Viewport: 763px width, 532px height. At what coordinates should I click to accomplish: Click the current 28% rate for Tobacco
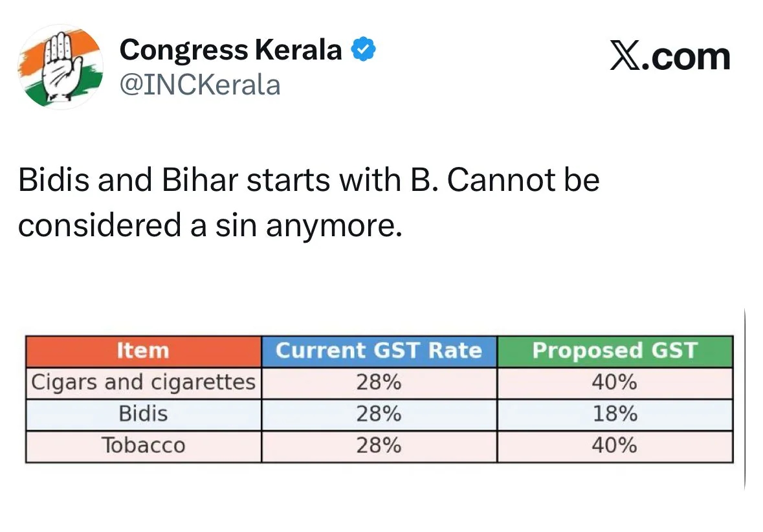[379, 446]
